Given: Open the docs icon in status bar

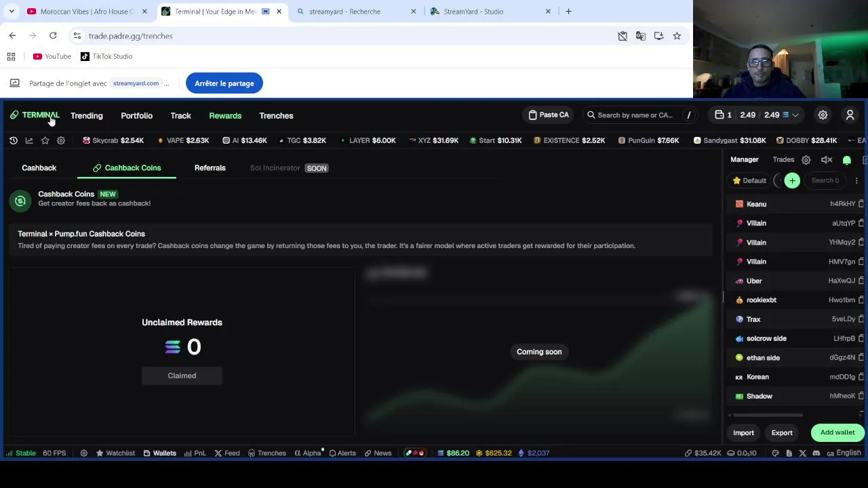Looking at the screenshot, I should point(789,453).
